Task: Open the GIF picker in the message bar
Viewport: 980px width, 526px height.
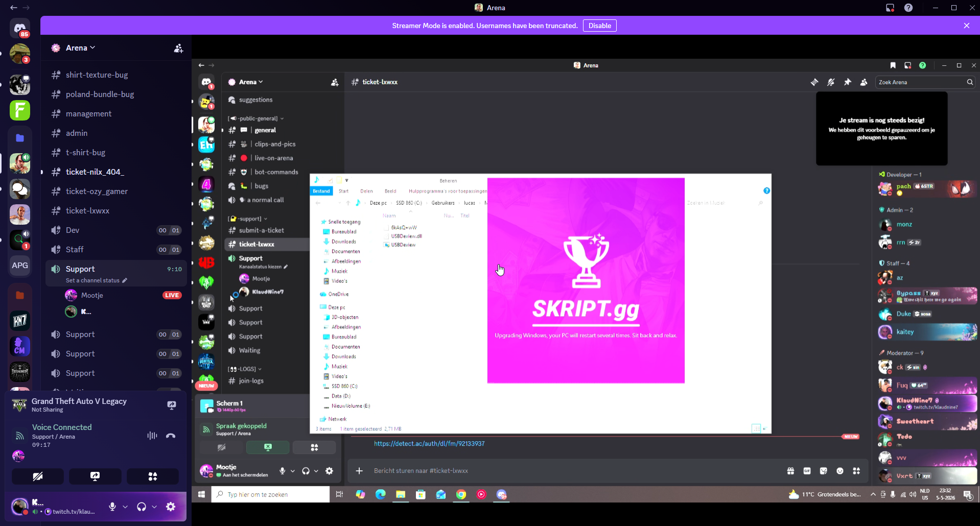Action: tap(807, 471)
